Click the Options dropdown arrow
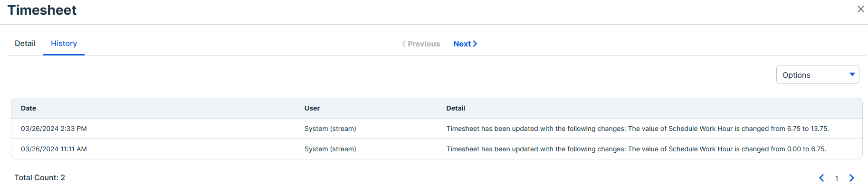The width and height of the screenshot is (868, 194). tap(852, 74)
